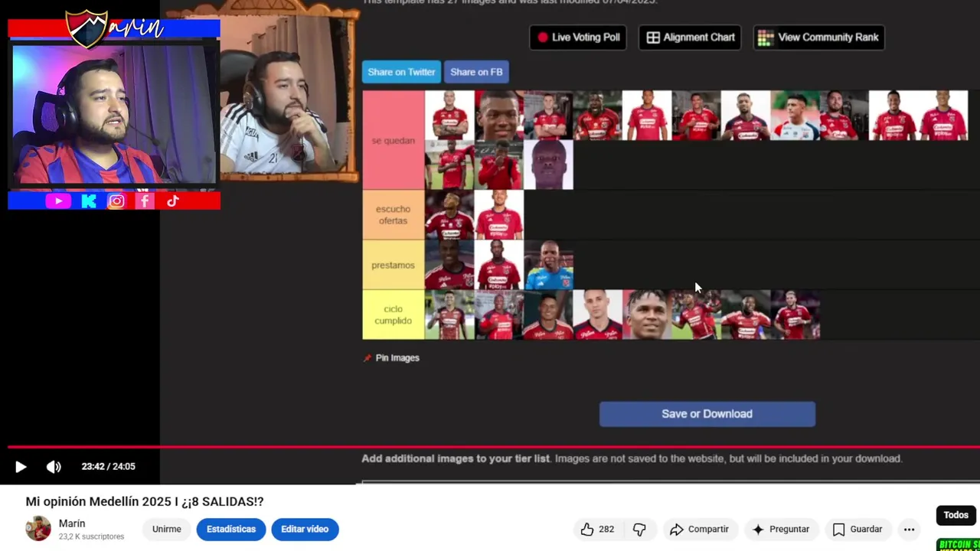Click the '23,2 K suscriptores' text
The image size is (980, 551).
91,537
